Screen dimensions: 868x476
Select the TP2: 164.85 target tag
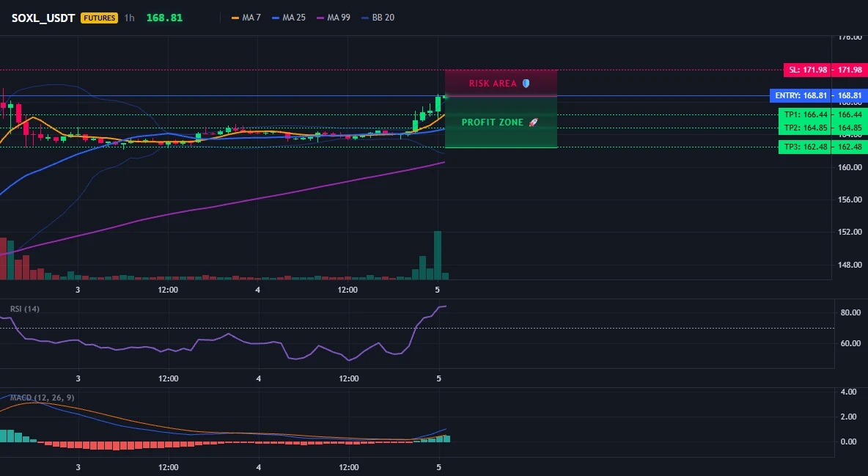[806, 128]
